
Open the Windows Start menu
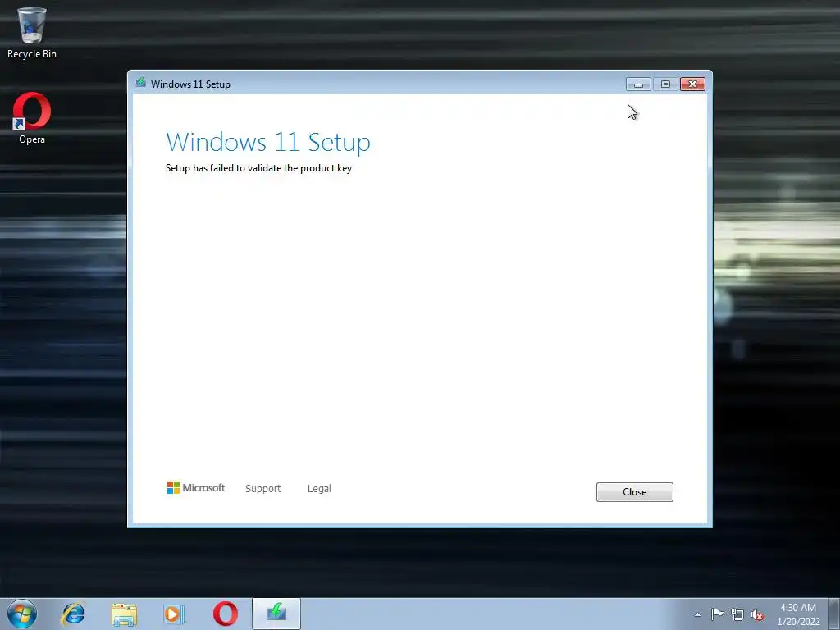pyautogui.click(x=22, y=614)
